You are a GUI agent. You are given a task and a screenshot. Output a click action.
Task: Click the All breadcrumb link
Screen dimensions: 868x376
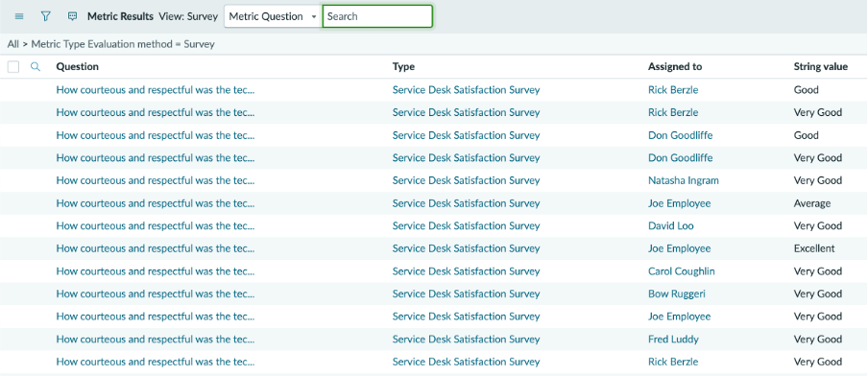point(13,44)
